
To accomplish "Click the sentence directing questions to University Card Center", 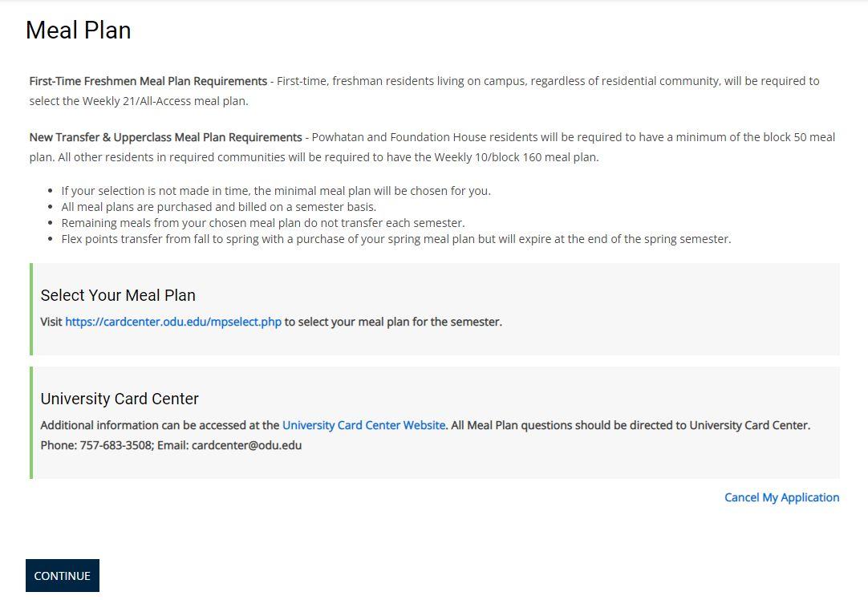I will [631, 425].
